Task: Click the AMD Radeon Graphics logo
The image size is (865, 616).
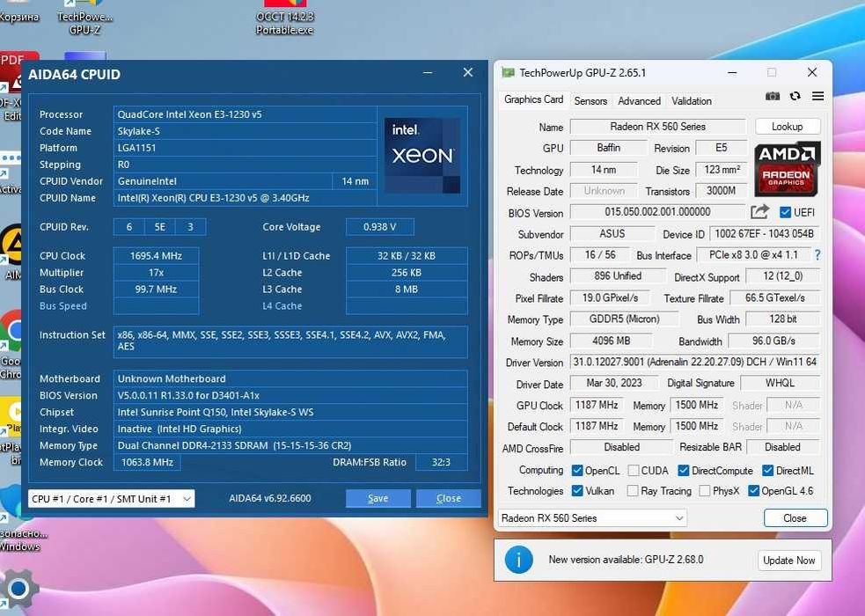Action: click(788, 169)
